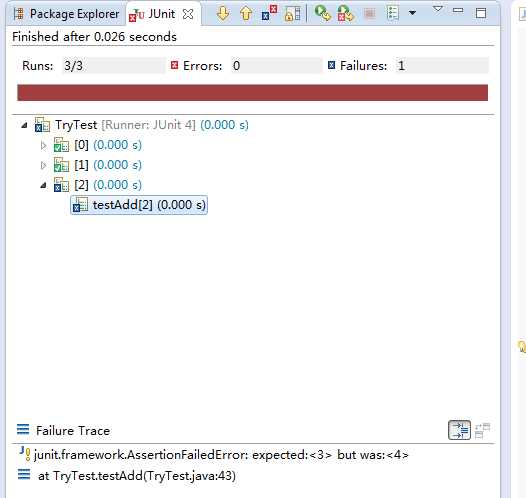Click the Failure Trace label
Image resolution: width=526 pixels, height=498 pixels.
coord(73,431)
